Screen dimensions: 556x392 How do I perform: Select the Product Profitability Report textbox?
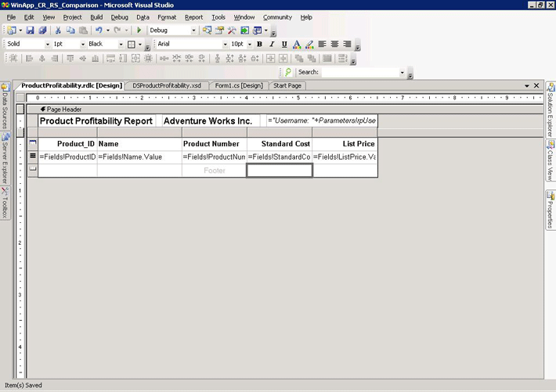coord(96,121)
